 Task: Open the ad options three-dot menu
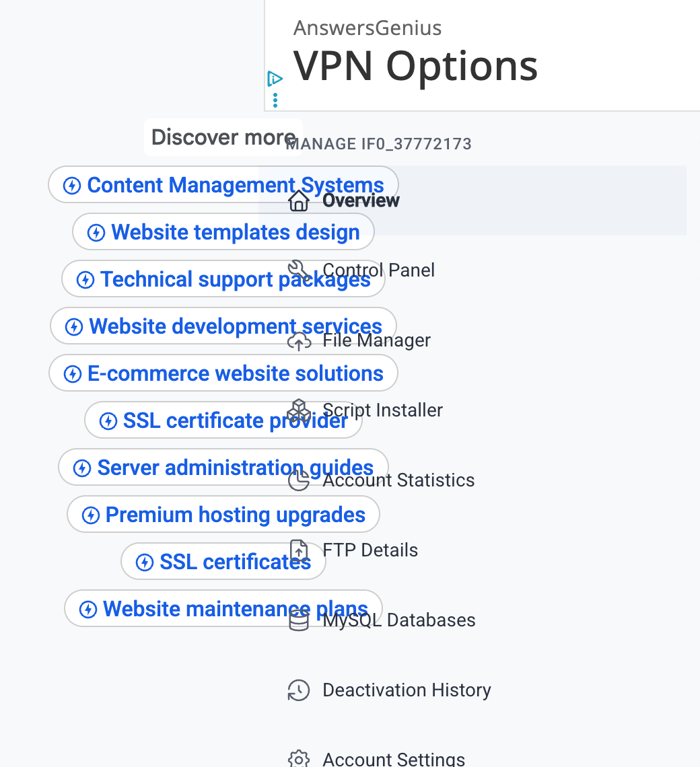(275, 101)
